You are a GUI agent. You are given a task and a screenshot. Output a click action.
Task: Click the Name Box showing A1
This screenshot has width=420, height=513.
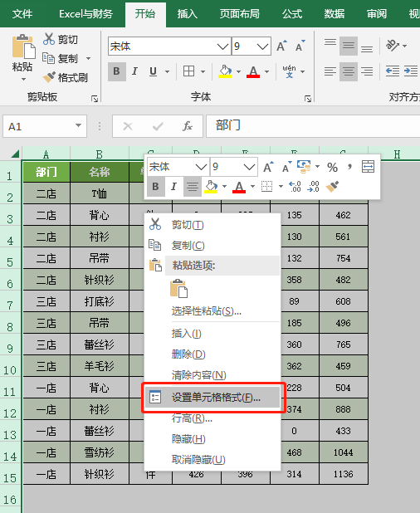pyautogui.click(x=45, y=126)
